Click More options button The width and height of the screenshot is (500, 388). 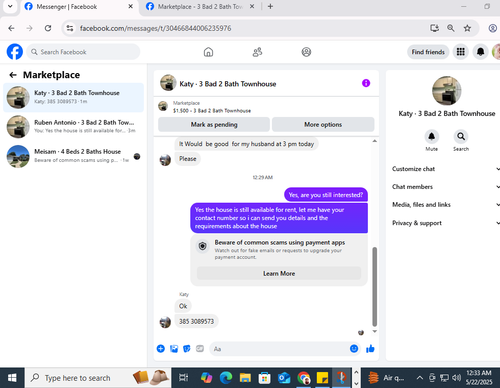tap(323, 124)
